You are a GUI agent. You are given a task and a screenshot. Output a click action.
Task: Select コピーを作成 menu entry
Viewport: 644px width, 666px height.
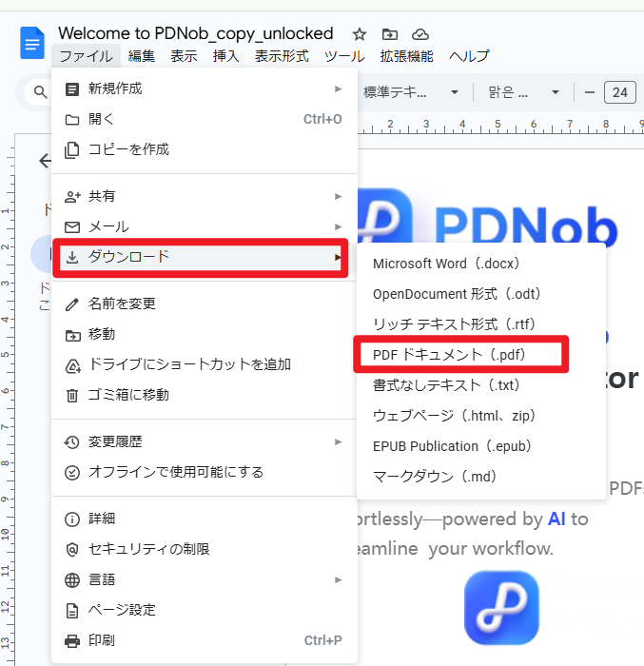pos(205,149)
